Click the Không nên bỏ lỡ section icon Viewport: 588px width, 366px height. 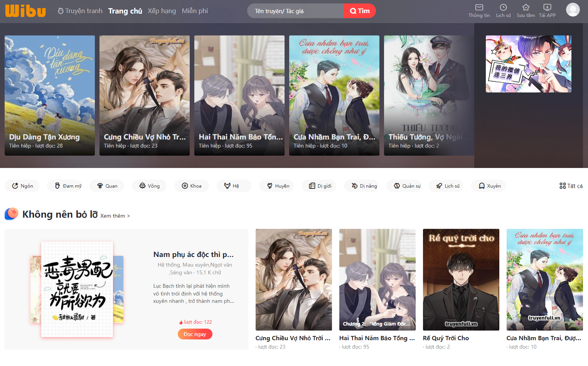click(12, 214)
